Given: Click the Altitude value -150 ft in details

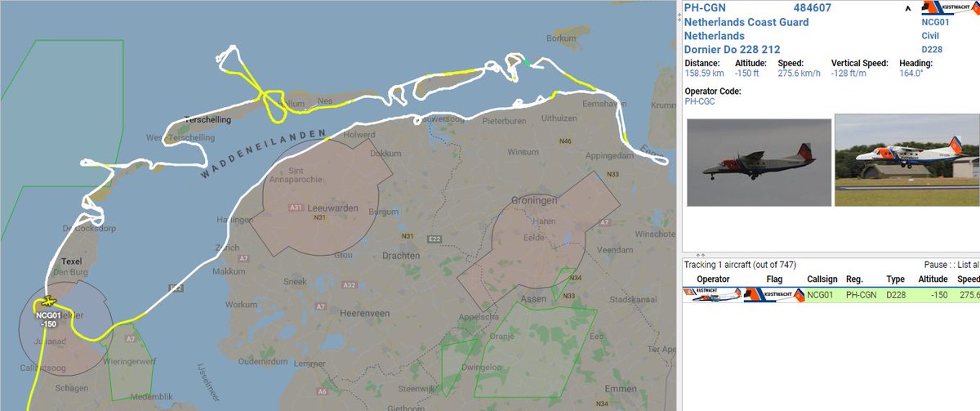Looking at the screenshot, I should pos(747,73).
